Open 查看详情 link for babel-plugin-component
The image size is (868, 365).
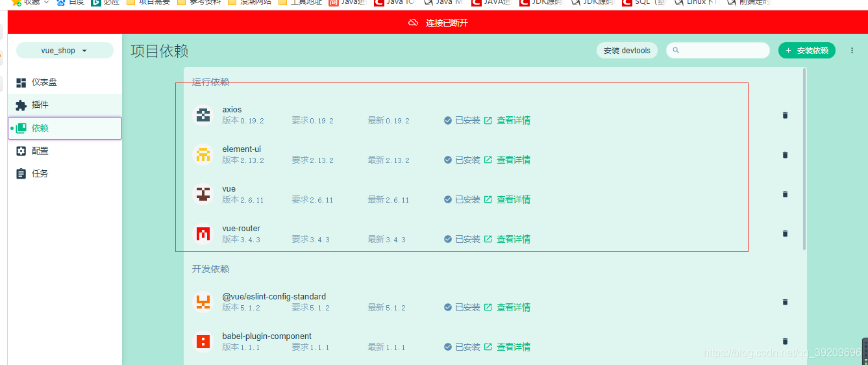pyautogui.click(x=507, y=347)
